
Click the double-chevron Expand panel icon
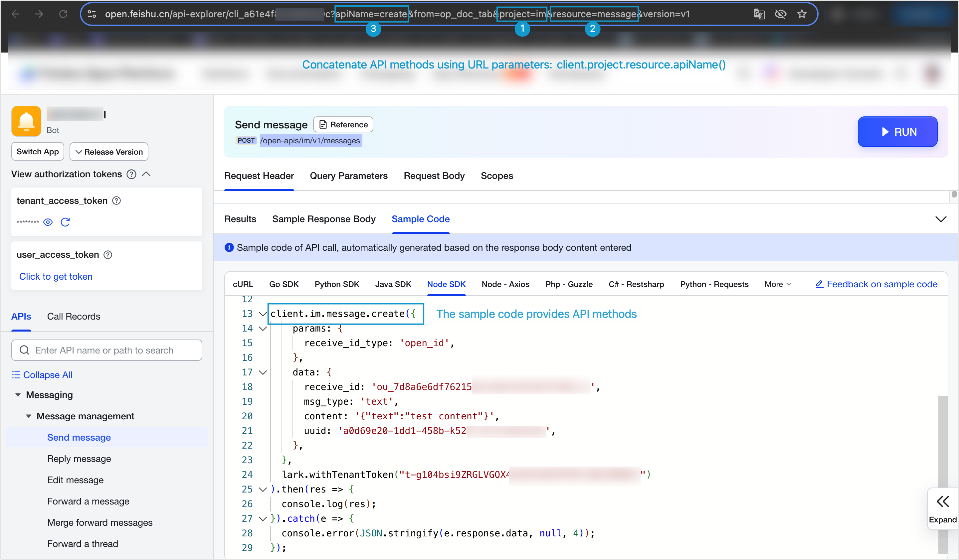point(943,502)
